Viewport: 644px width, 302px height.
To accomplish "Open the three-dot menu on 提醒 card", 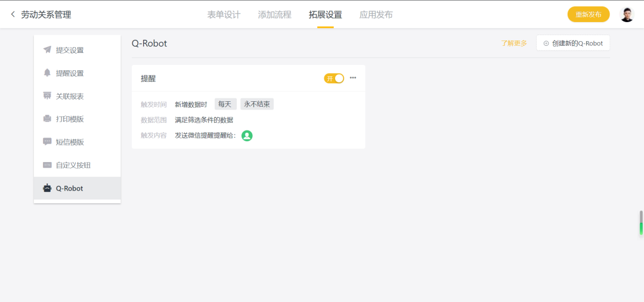I will tap(353, 78).
